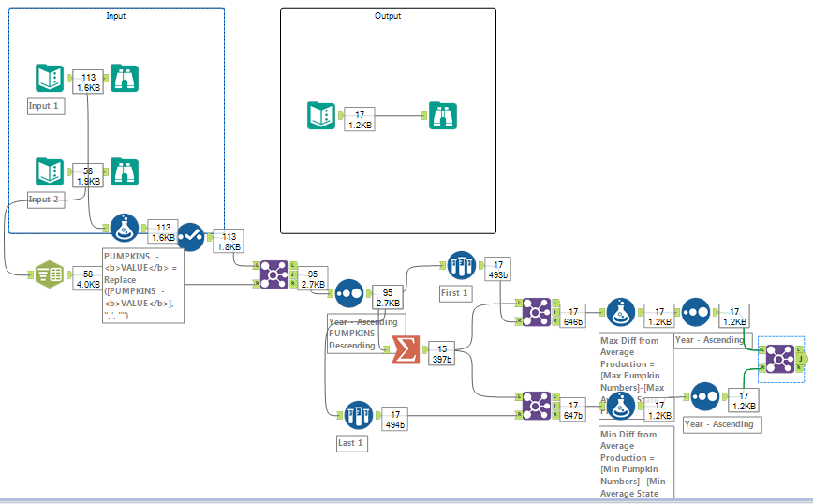The image size is (813, 504).
Task: Select the Formula tool inside the Input container
Action: 125,228
